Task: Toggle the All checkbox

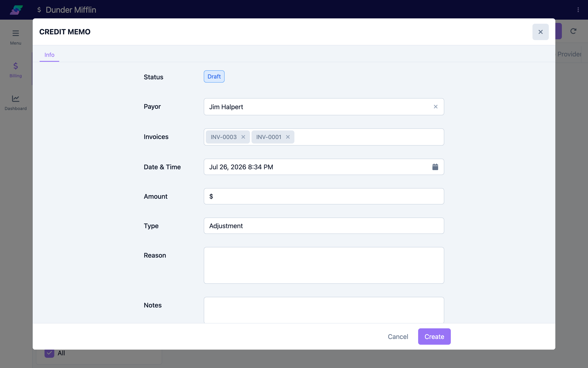Action: coord(49,353)
